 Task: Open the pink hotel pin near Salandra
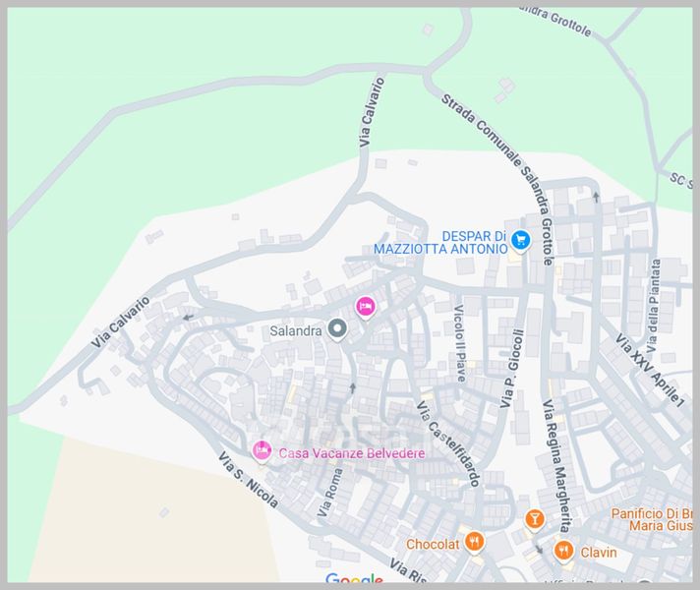[365, 307]
